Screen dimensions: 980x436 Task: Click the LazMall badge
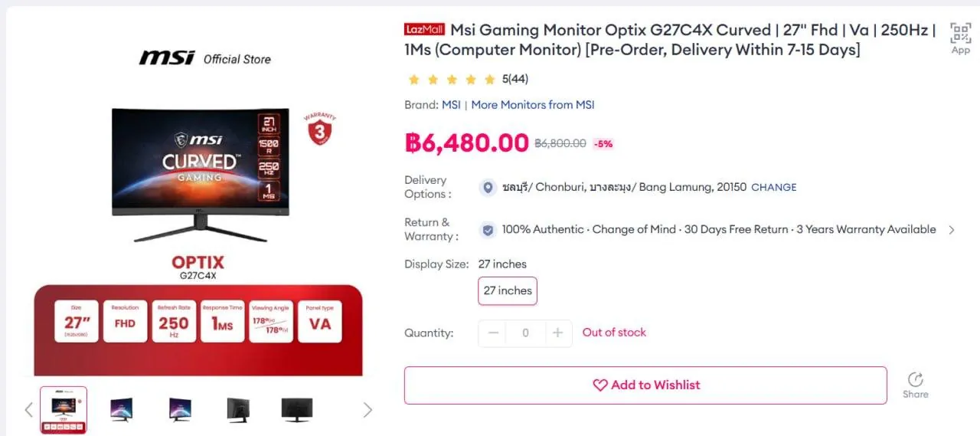pos(424,30)
